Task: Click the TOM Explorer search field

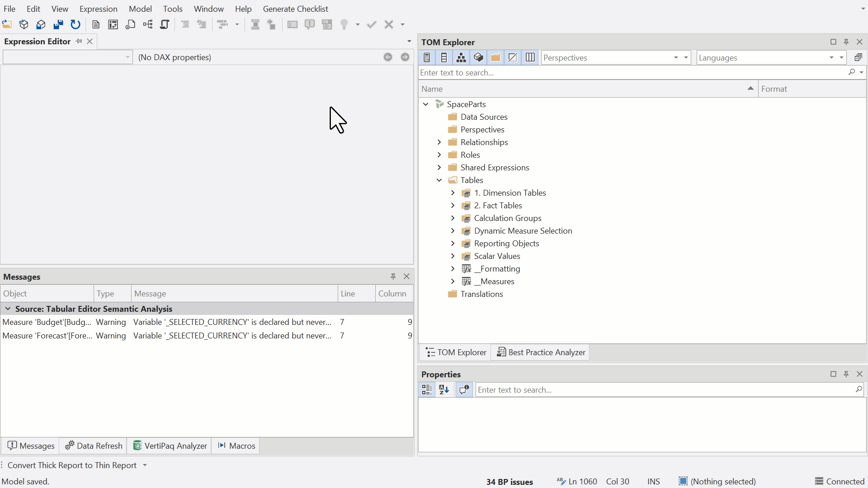Action: click(633, 72)
